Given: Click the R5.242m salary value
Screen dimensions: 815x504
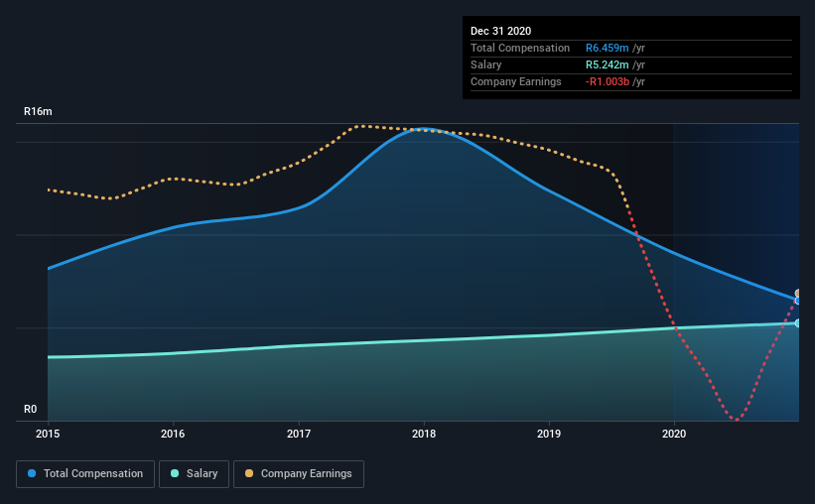Looking at the screenshot, I should (x=608, y=64).
